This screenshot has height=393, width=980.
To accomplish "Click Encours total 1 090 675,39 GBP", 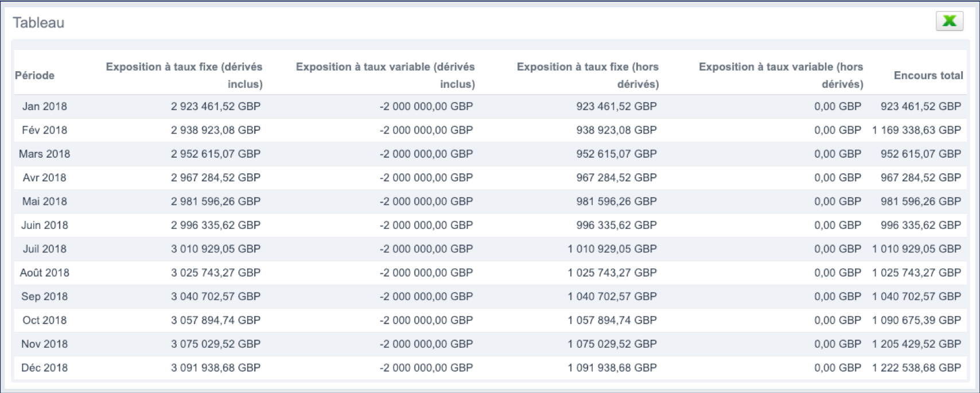I will pos(916,320).
